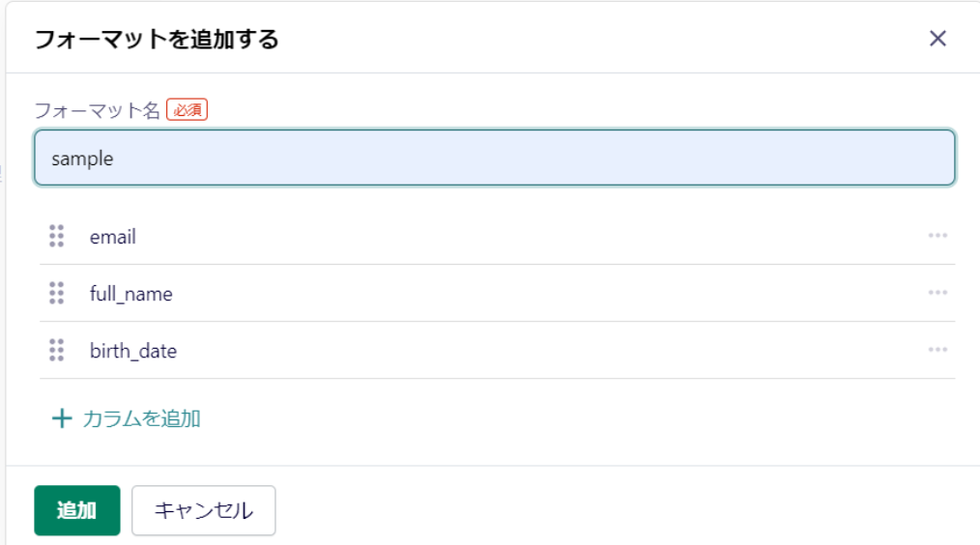Select the email column row
The image size is (980, 545).
coord(498,236)
